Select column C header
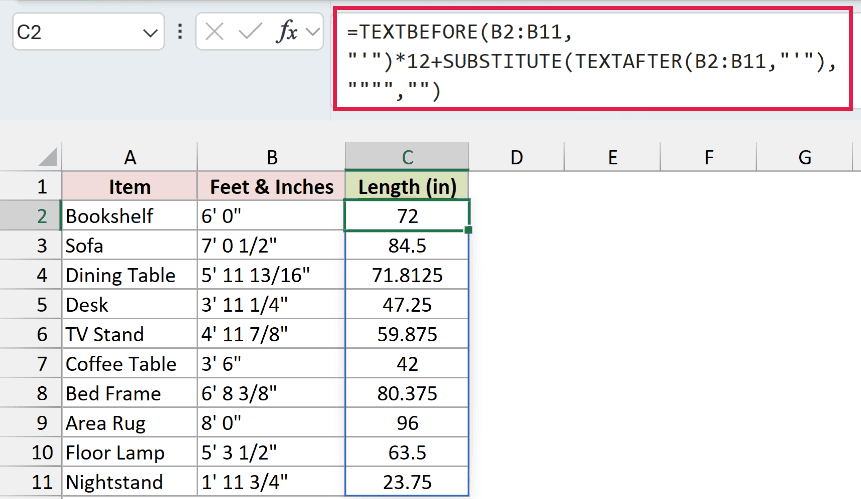861x499 pixels. coord(407,157)
